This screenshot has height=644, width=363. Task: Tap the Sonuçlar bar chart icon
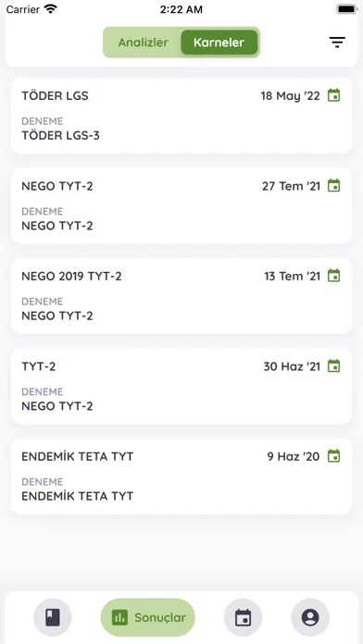pos(119,617)
